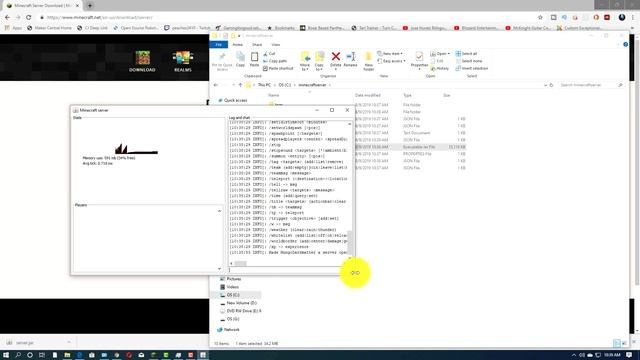The height and width of the screenshot is (360, 640).
Task: Sort files by the Name column header
Action: click(x=273, y=96)
